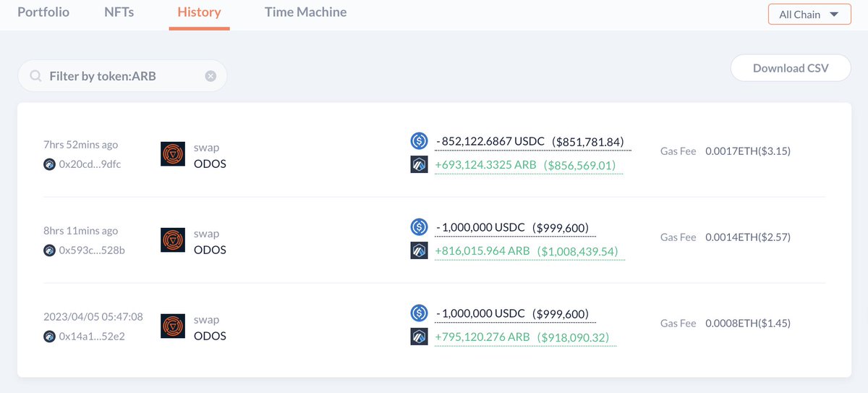Click the ($856,569.01) ARB value

[579, 166]
